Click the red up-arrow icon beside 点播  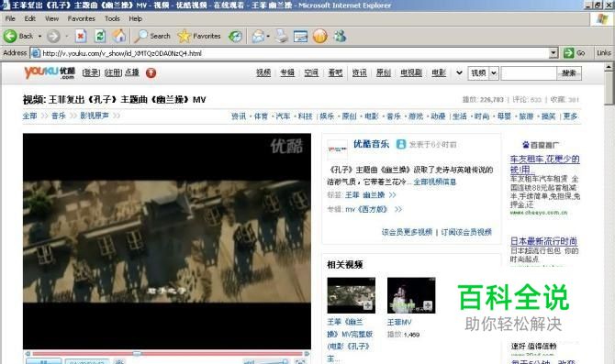pos(151,72)
